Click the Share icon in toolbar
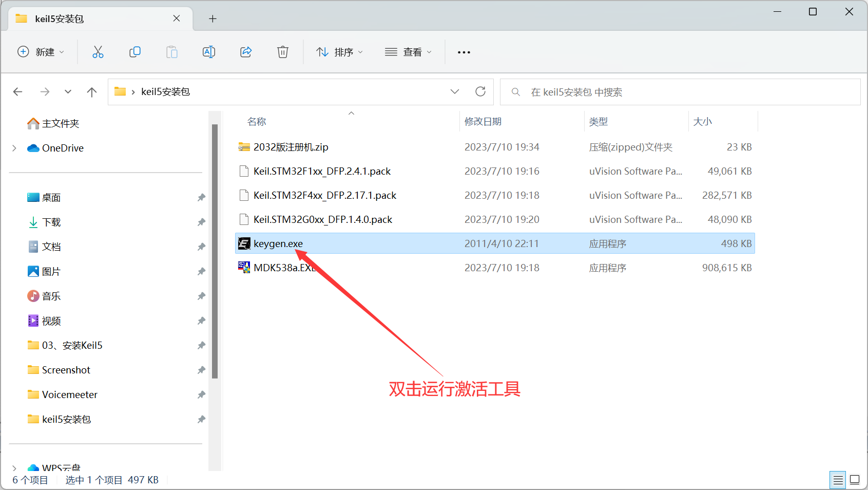 246,52
